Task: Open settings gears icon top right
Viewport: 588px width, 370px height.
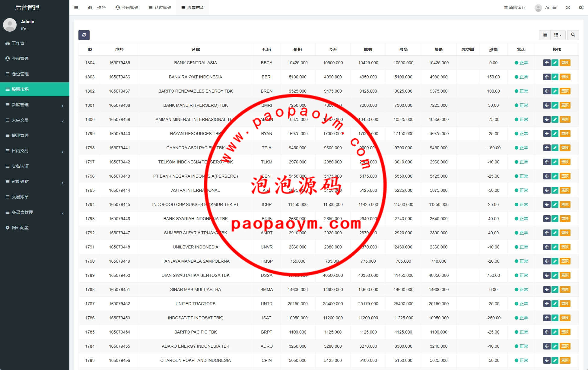Action: tap(581, 8)
